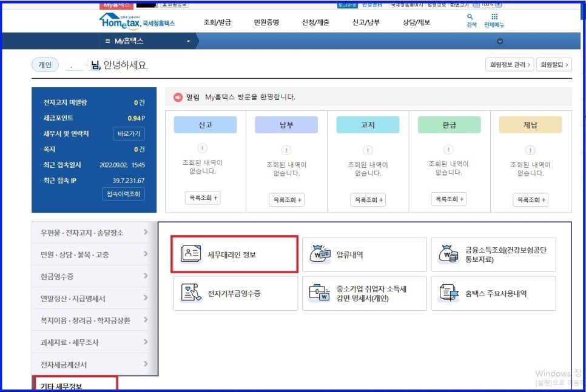The width and height of the screenshot is (586, 392).
Task: Click the 회원정보 관리 button
Action: point(510,65)
